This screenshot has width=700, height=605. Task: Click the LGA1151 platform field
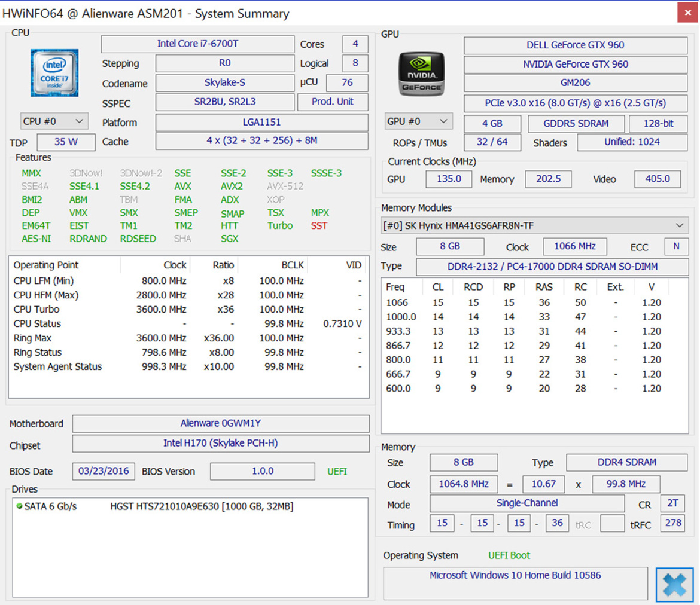(261, 122)
